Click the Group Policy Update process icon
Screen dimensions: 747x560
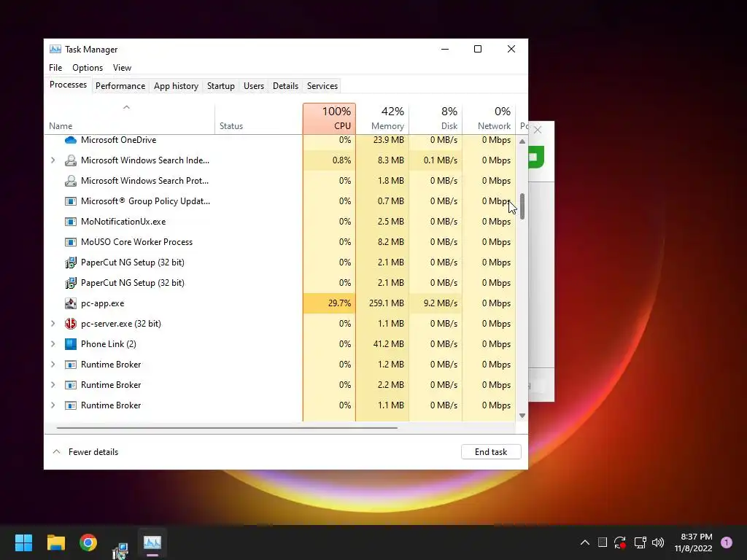(71, 201)
